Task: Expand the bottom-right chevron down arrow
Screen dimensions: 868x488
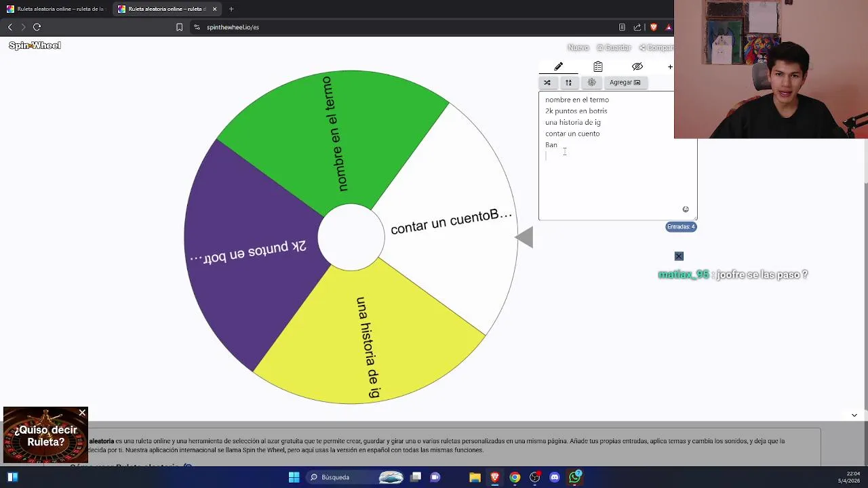Action: click(854, 415)
